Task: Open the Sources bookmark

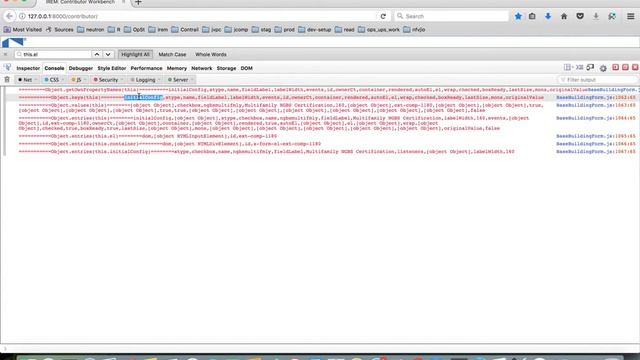Action: tap(60, 30)
